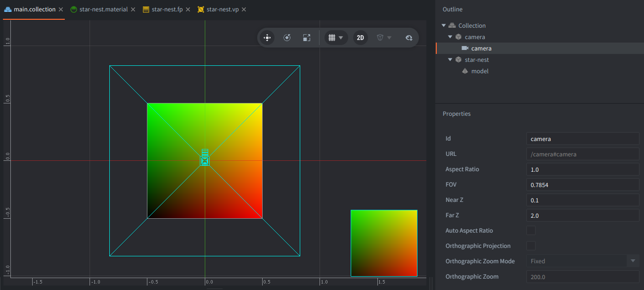Toggle 2D view mode
This screenshot has height=290, width=644.
[x=361, y=38]
